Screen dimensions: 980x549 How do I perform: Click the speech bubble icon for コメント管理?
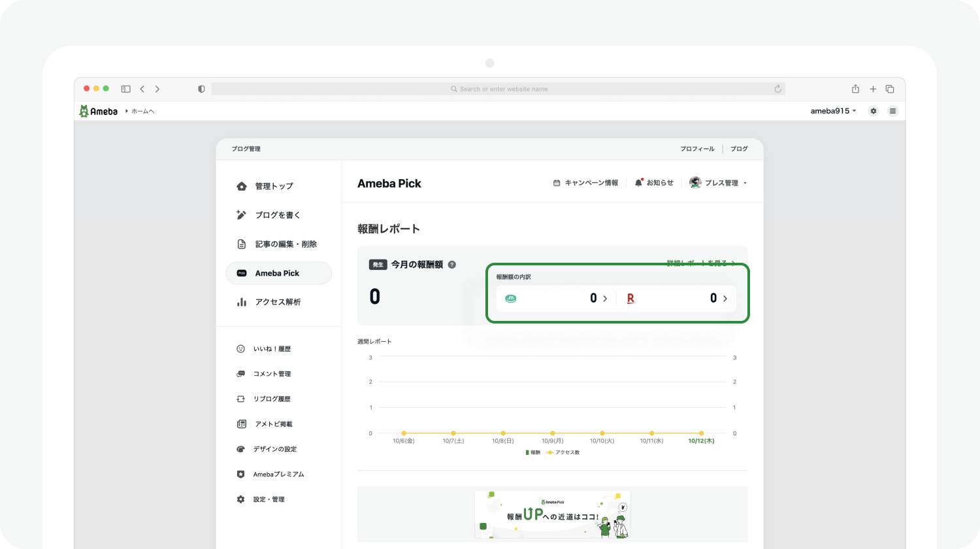pyautogui.click(x=240, y=374)
